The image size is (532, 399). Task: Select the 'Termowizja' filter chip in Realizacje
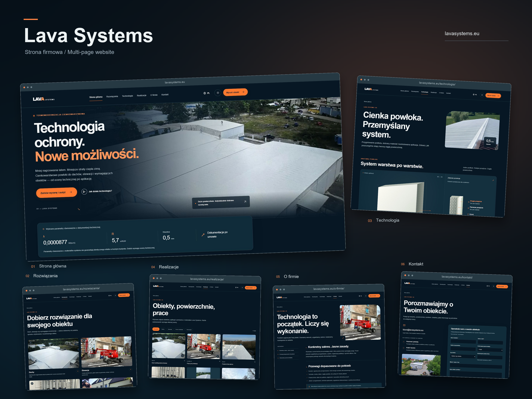189,330
